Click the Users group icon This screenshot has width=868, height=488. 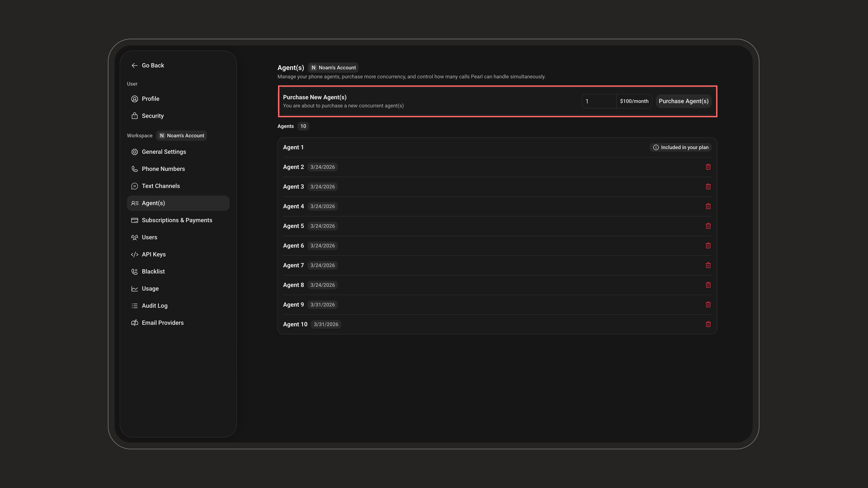click(x=134, y=237)
